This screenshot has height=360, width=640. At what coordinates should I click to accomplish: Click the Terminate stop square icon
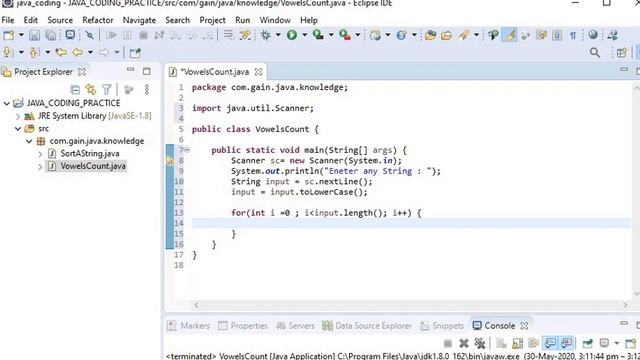coord(143,36)
